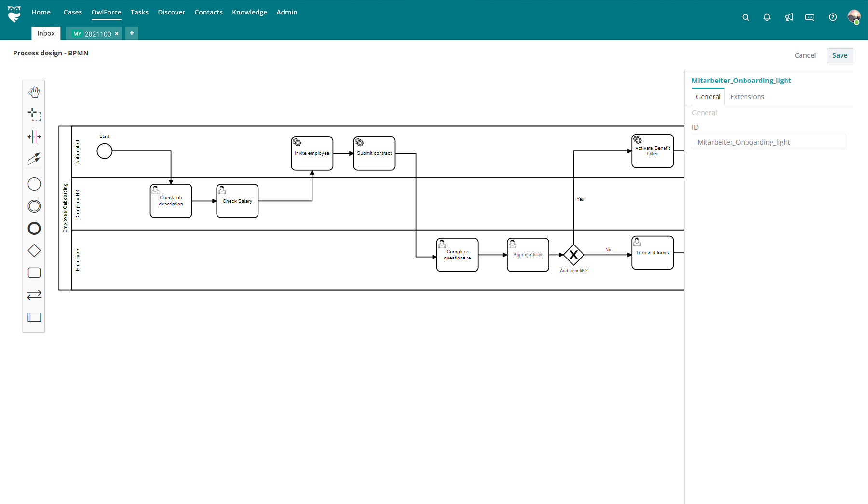The width and height of the screenshot is (868, 504).
Task: Switch to the Inbox tab
Action: pyautogui.click(x=46, y=33)
